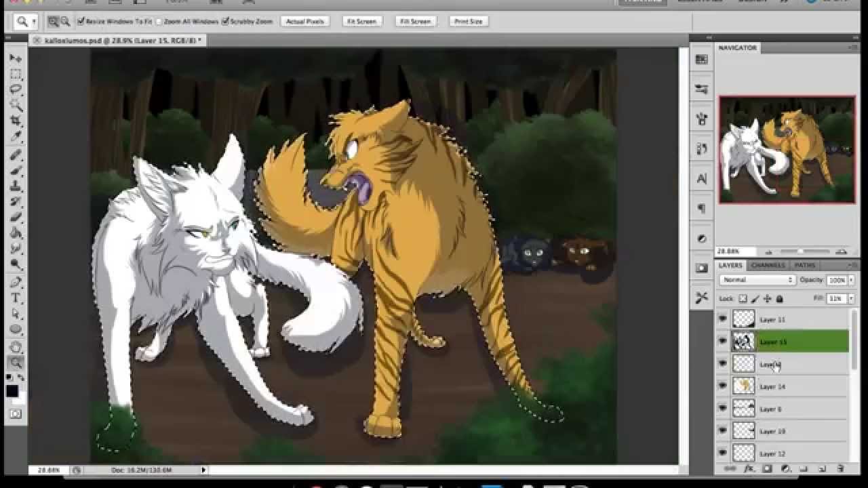The image size is (868, 488).
Task: Select the Zoom tool in toolbox
Action: 16,363
